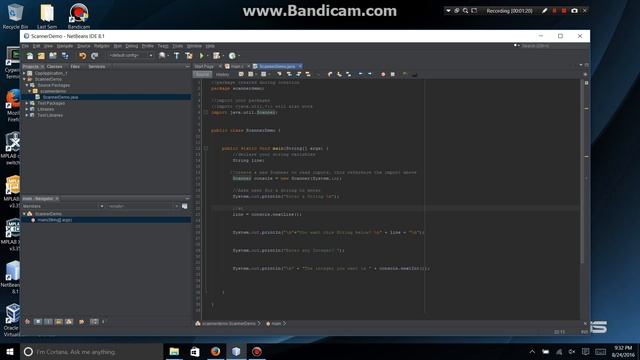Image resolution: width=640 pixels, height=360 pixels.
Task: Click the Bandicam taskbar icon
Action: pos(257,351)
